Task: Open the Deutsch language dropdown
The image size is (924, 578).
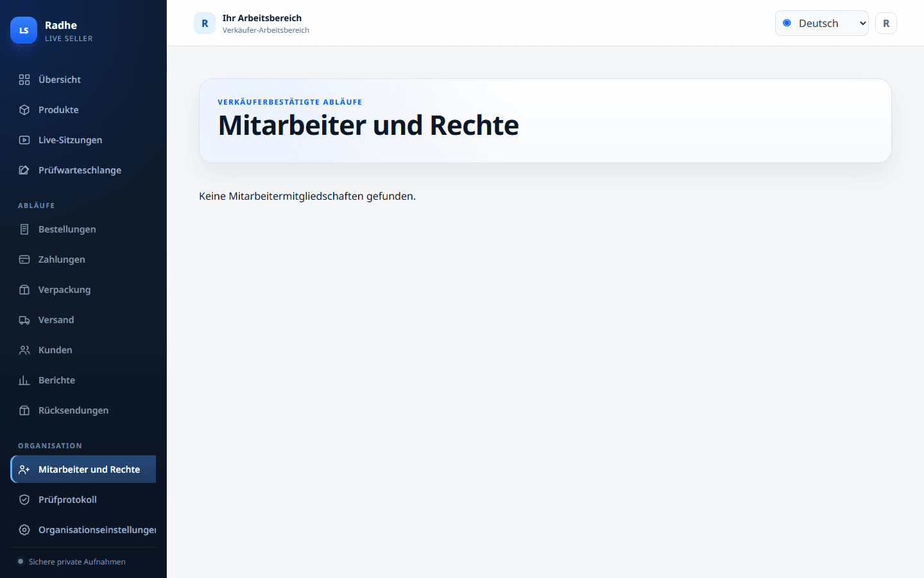Action: 821,23
